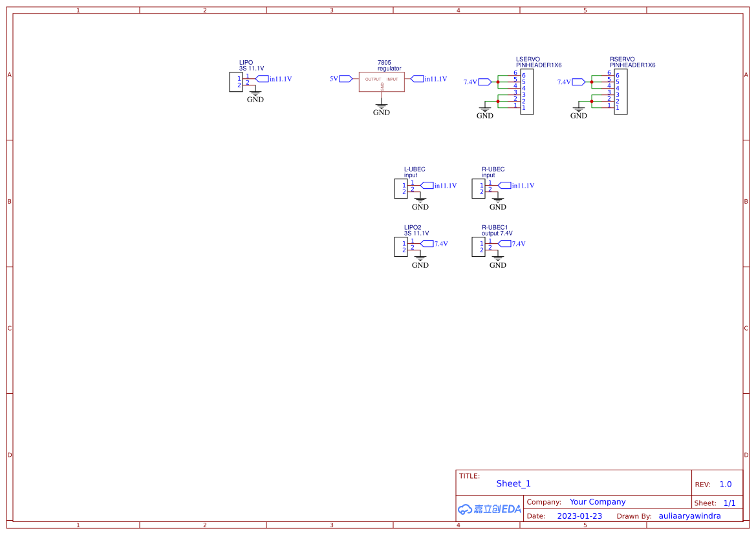Select the L-UBEC input connector

point(401,188)
